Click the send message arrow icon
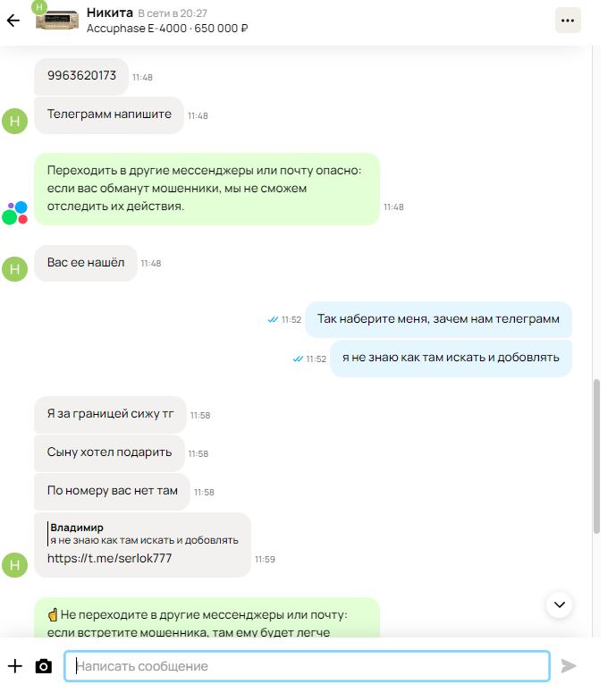616x693 pixels. (x=569, y=665)
